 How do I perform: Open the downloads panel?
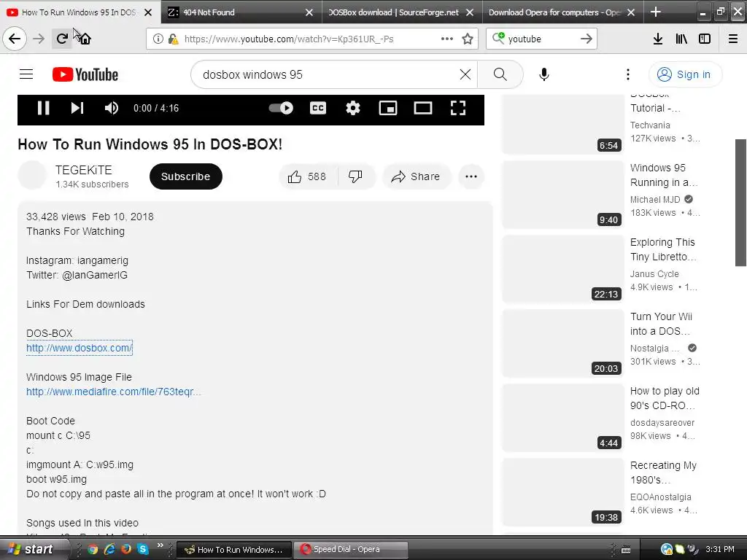pos(658,39)
